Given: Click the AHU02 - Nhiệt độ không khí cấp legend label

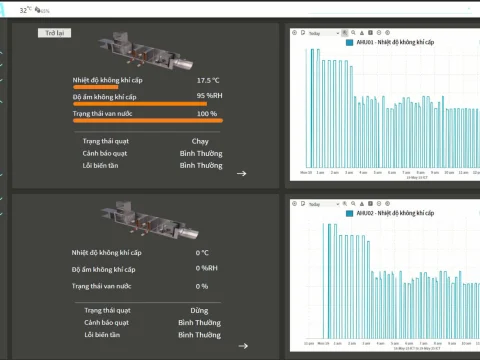Looking at the screenshot, I should click(395, 213).
